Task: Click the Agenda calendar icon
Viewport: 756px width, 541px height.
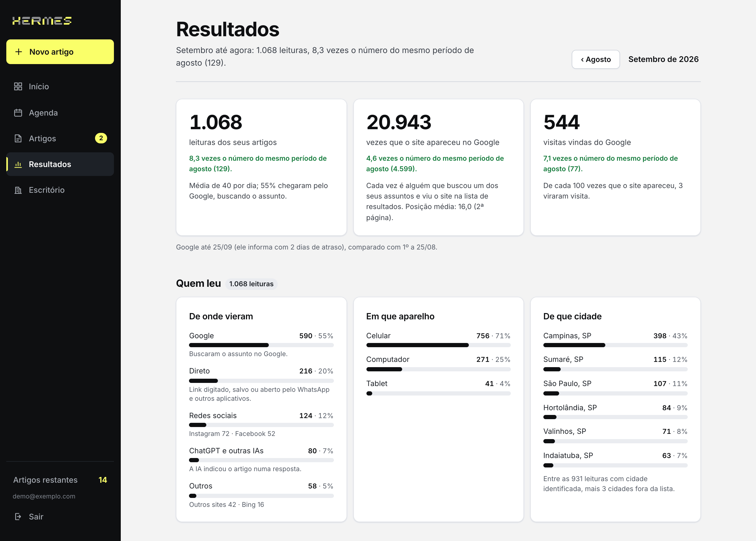Action: coord(18,113)
